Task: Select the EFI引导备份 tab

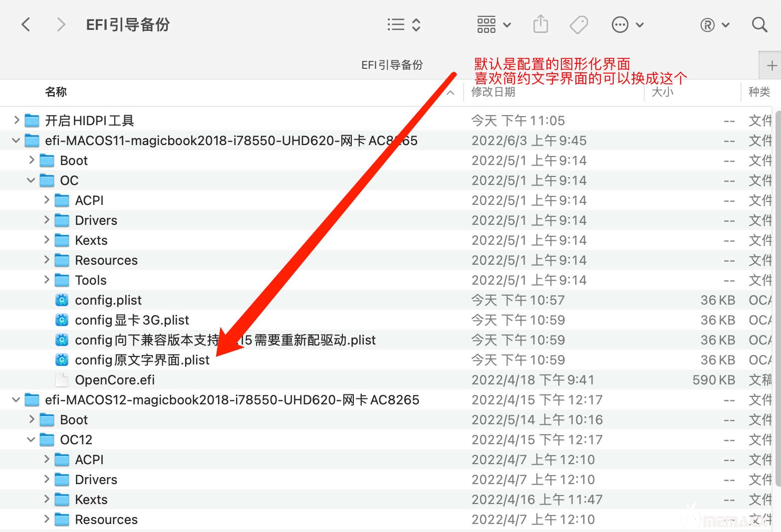Action: coord(392,65)
